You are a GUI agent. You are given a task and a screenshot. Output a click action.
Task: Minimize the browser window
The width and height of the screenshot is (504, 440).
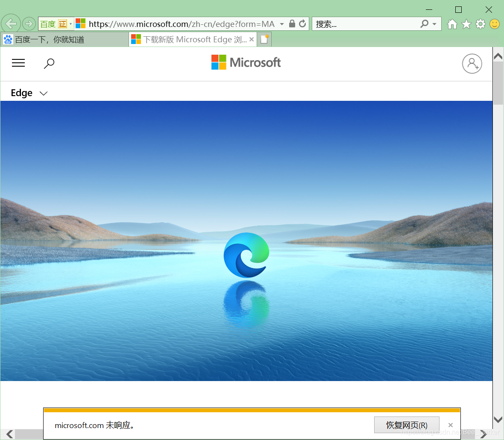pos(429,10)
